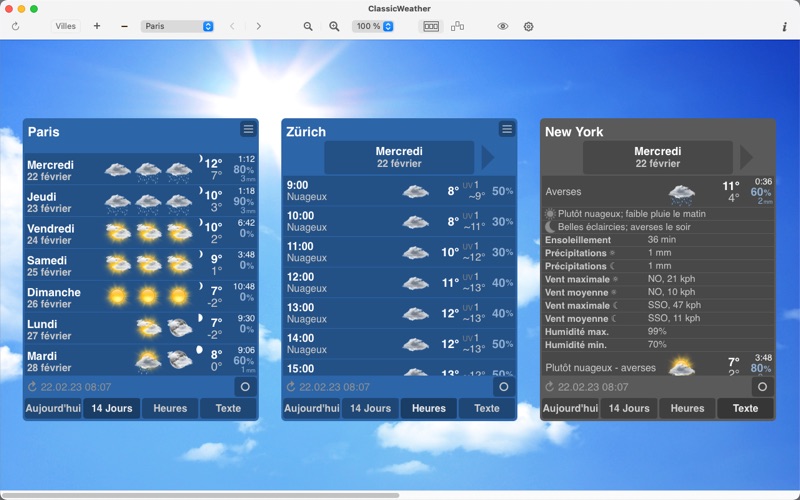Refresh Zürich panel via timestamp reload icon
Viewport: 800px width, 500px height.
tap(291, 387)
